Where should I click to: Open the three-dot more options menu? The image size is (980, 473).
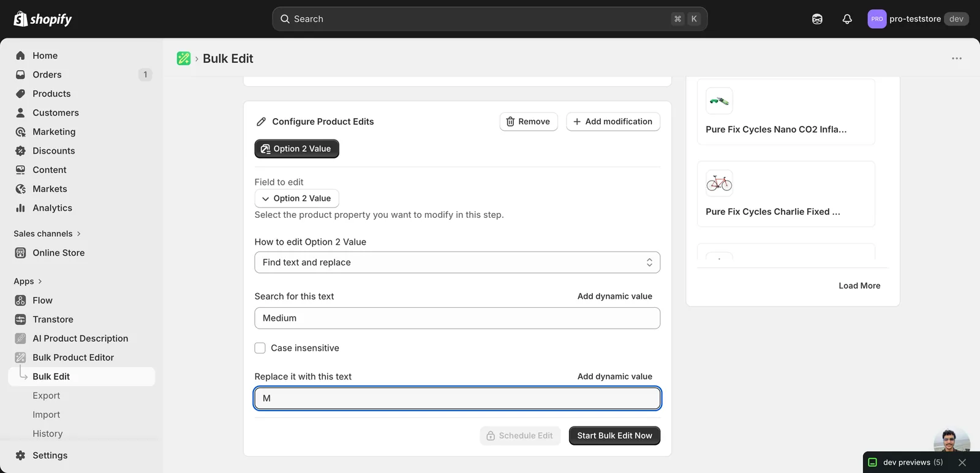pyautogui.click(x=957, y=58)
